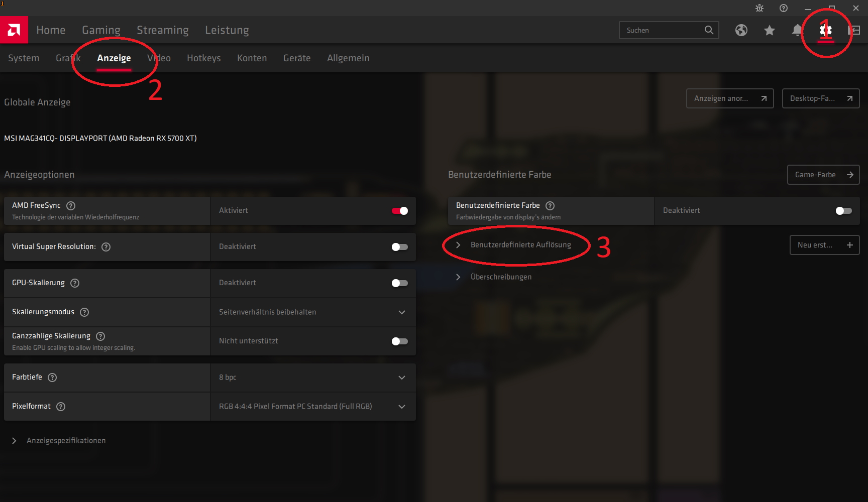This screenshot has width=868, height=502.
Task: Open the web browser globe icon
Action: point(741,30)
